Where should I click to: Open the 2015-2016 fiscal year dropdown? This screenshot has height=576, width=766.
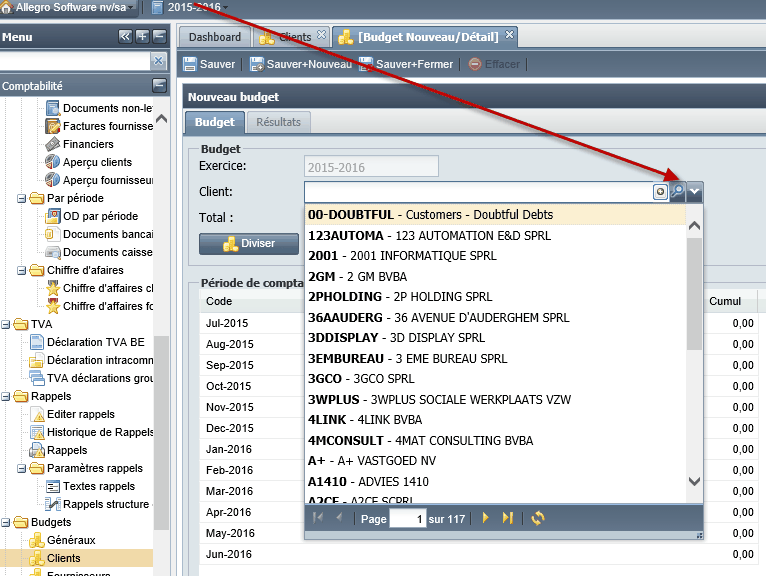coord(190,7)
